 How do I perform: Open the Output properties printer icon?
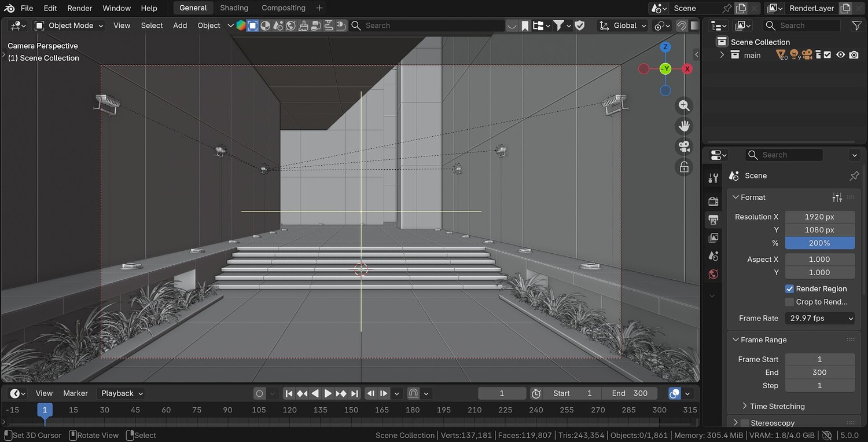coord(713,220)
